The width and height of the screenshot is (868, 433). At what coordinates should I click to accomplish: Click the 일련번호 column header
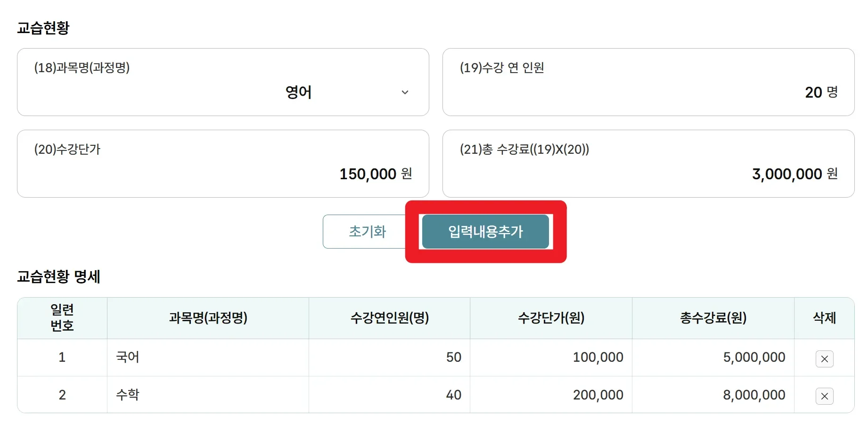[x=62, y=318]
